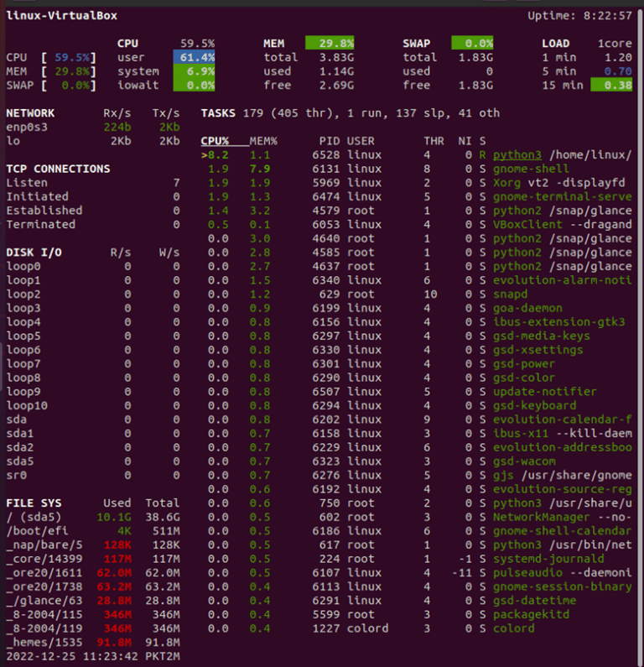
Task: Select the VBoxClient --dragand process
Action: [x=563, y=225]
